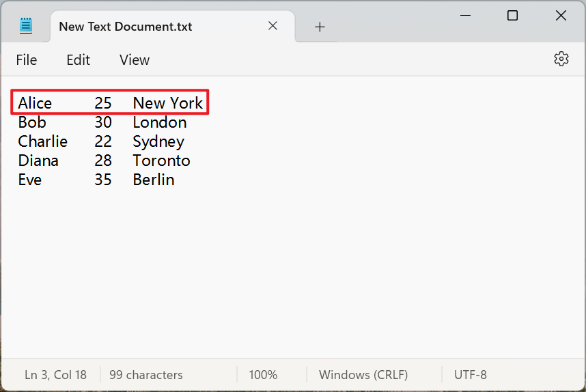The height and width of the screenshot is (392, 586).
Task: Close the New Text Document.txt tab
Action: (x=273, y=26)
